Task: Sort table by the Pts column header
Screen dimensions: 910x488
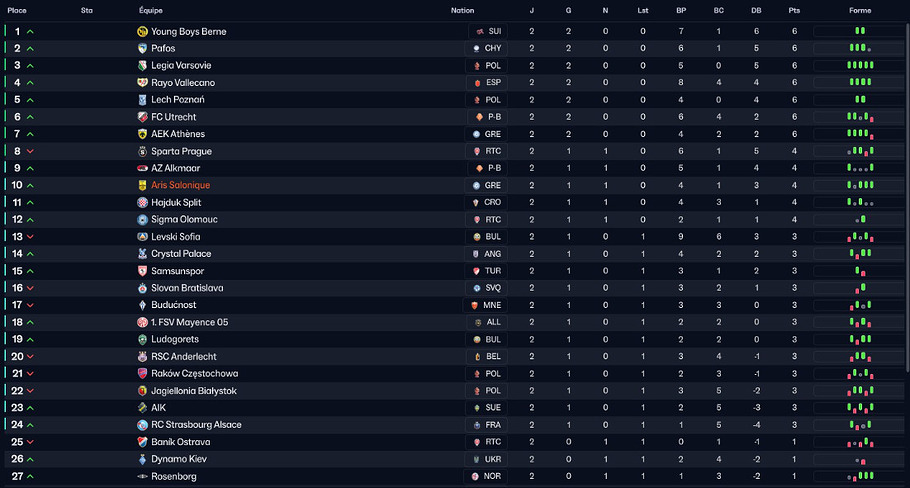Action: [794, 10]
